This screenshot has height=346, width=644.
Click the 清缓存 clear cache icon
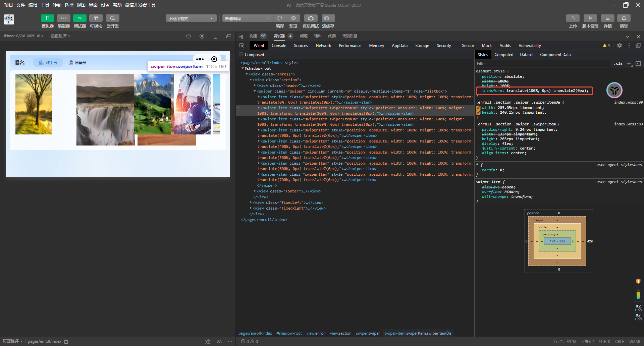coord(328,18)
